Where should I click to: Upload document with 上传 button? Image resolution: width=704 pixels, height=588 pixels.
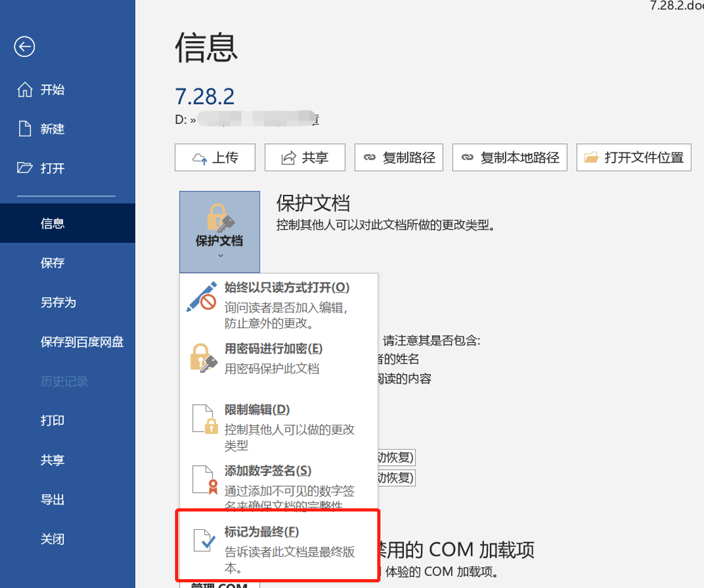pos(215,157)
